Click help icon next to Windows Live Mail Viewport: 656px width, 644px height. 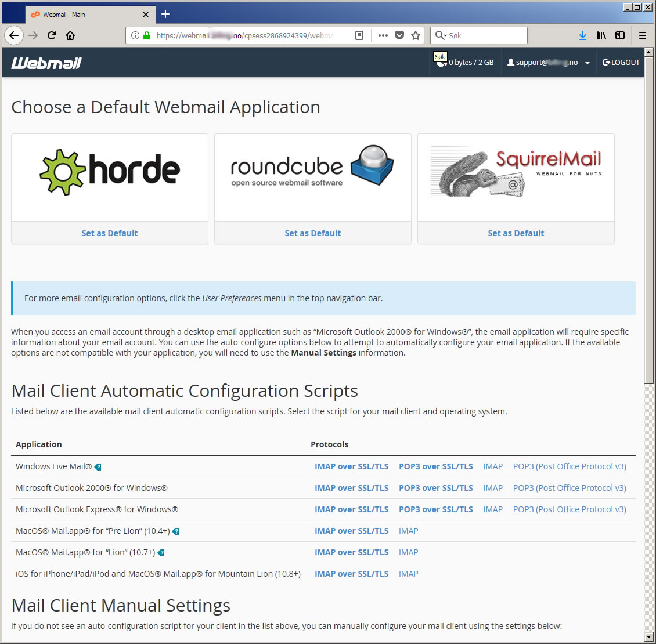98,467
